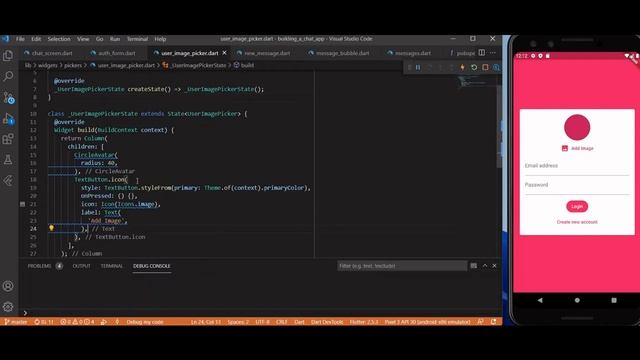
Task: Open the Terminal panel tab
Action: [111, 266]
